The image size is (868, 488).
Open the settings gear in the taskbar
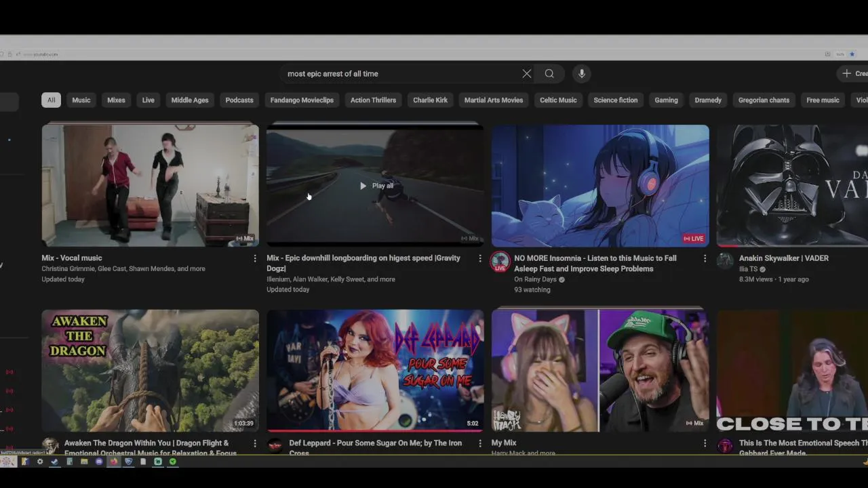tap(40, 462)
